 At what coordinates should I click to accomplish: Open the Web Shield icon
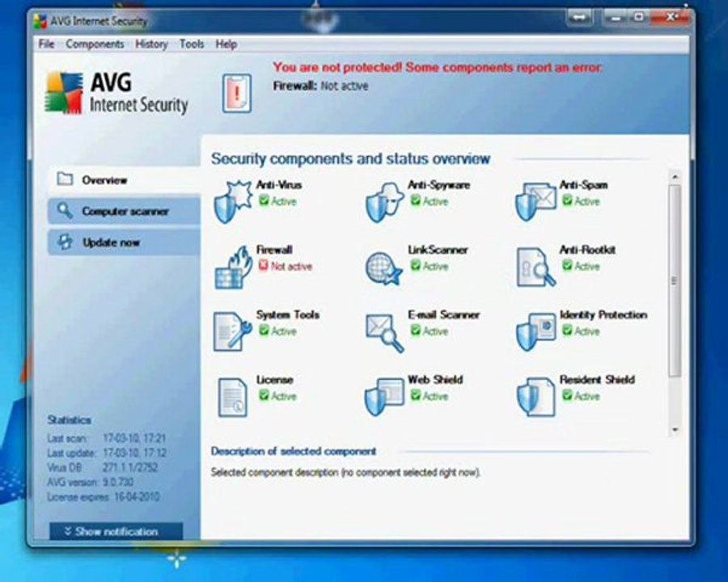(x=384, y=397)
